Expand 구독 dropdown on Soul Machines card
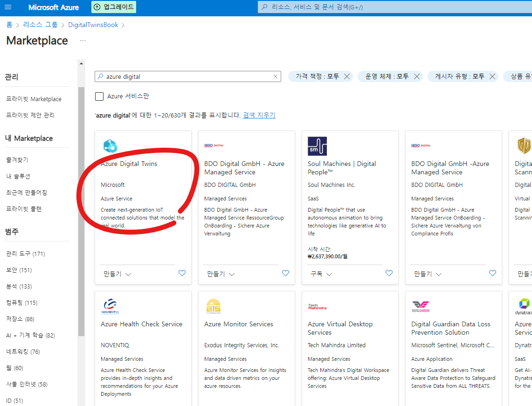This screenshot has height=406, width=532. point(321,274)
